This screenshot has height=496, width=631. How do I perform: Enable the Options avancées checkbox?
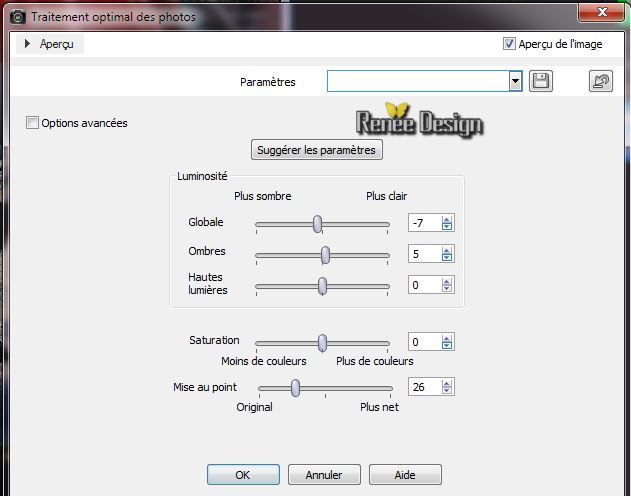(x=32, y=123)
